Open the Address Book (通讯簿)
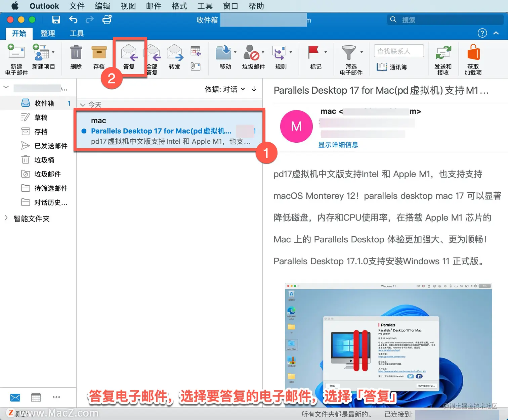508x420 pixels. coord(392,67)
